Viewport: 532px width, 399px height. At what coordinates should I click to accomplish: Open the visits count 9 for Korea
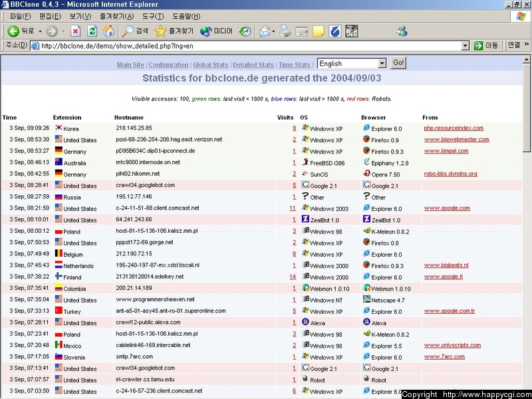294,128
